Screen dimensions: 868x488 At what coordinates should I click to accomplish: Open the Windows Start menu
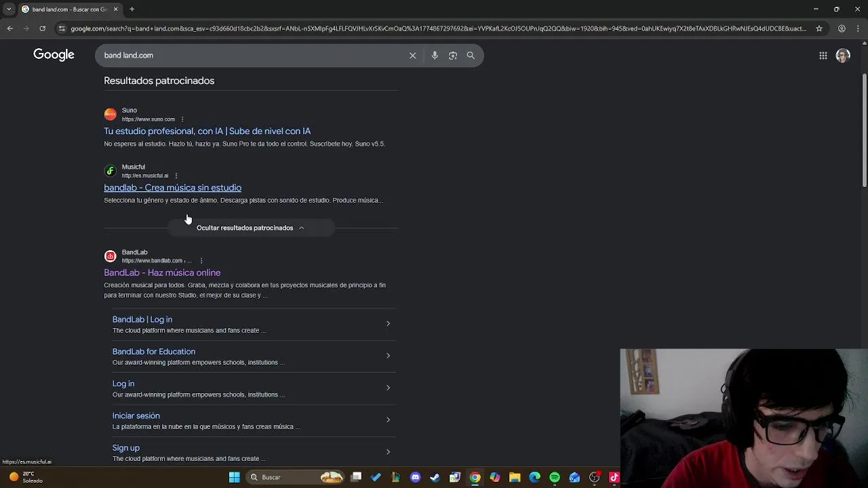pos(234,477)
